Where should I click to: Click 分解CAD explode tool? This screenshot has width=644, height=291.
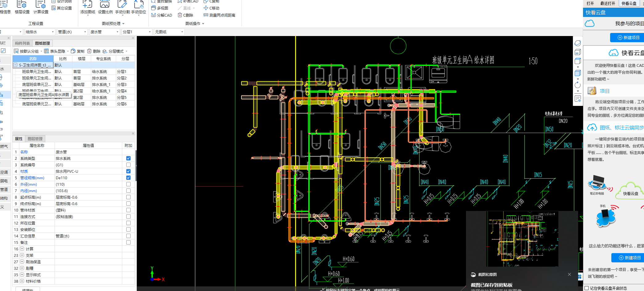click(161, 15)
